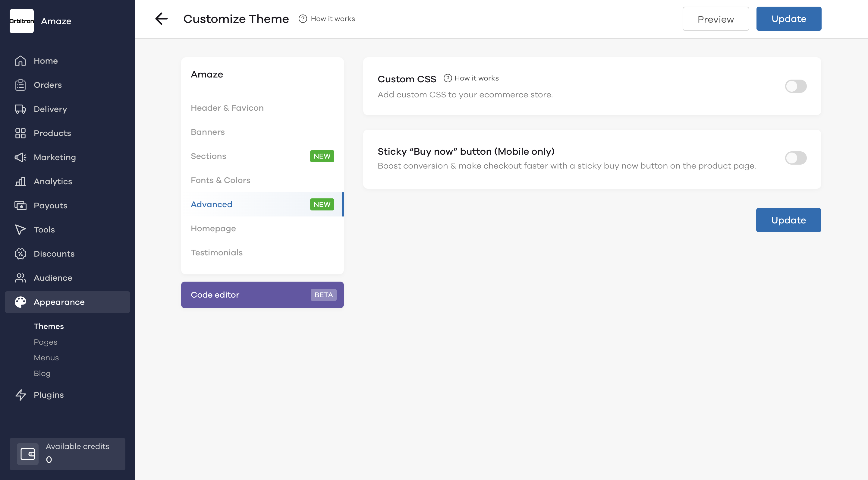Click the Tools cursor icon
This screenshot has height=480, width=868.
click(20, 229)
